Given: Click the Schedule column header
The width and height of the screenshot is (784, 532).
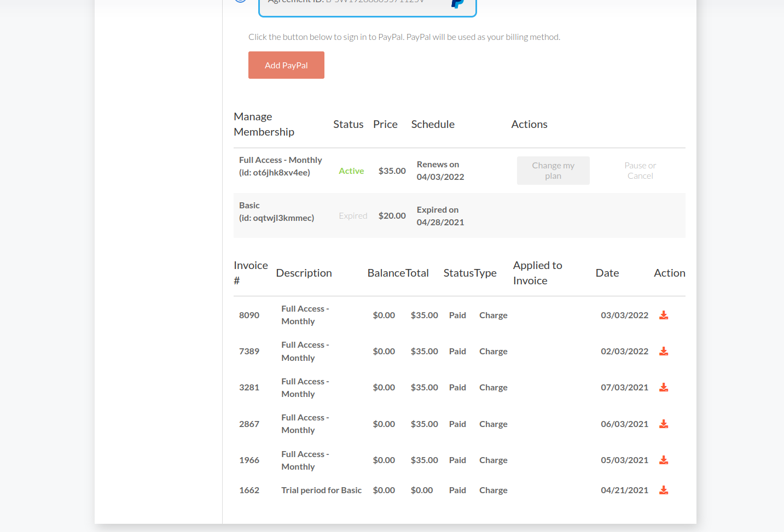Looking at the screenshot, I should (433, 124).
